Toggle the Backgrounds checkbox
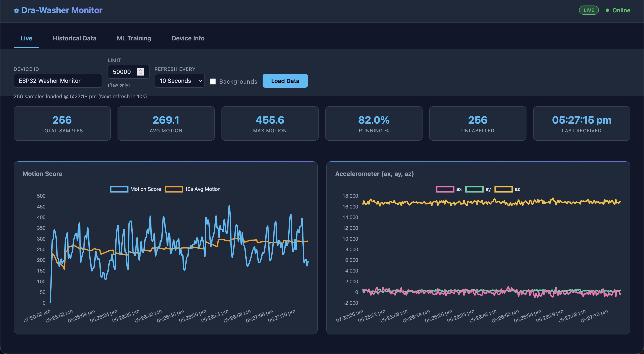Viewport: 644px width, 354px height. [x=213, y=81]
